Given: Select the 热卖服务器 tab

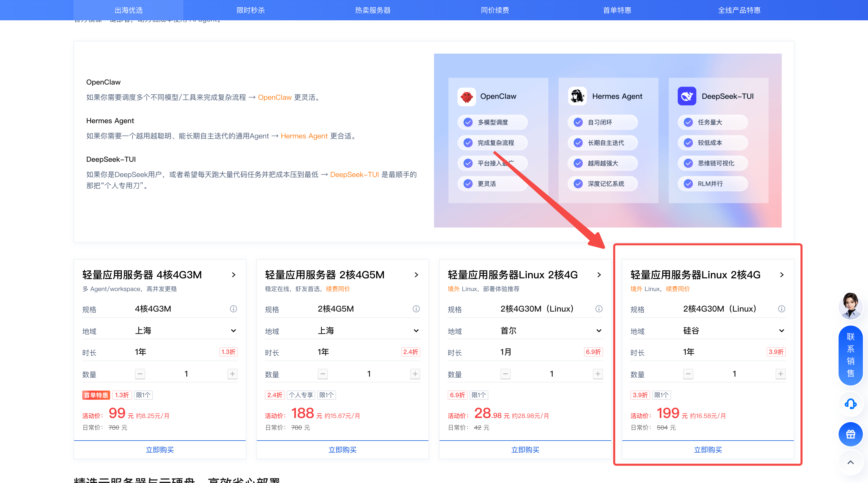Looking at the screenshot, I should (x=373, y=10).
